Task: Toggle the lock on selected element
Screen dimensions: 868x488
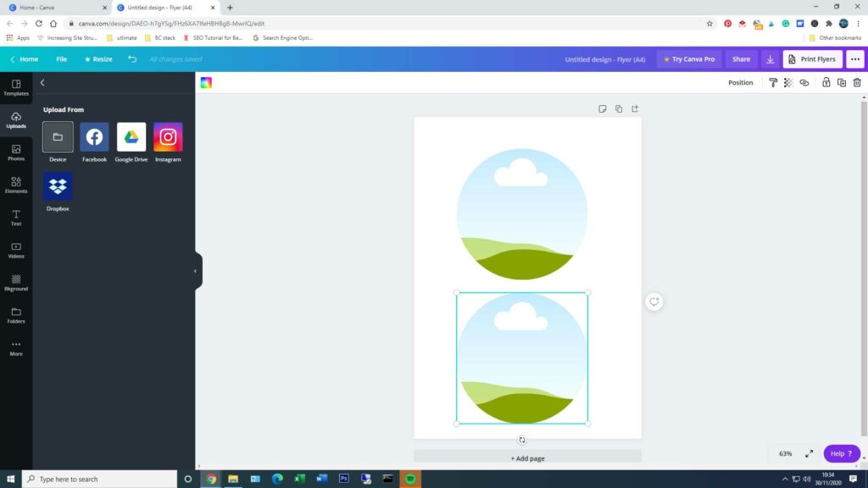Action: tap(826, 82)
